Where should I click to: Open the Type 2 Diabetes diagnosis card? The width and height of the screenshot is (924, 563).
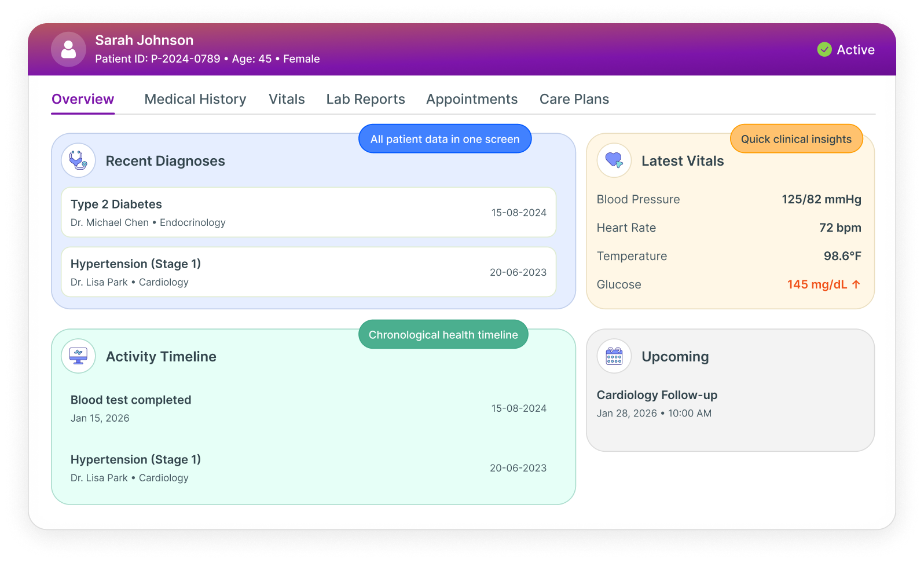pos(309,213)
